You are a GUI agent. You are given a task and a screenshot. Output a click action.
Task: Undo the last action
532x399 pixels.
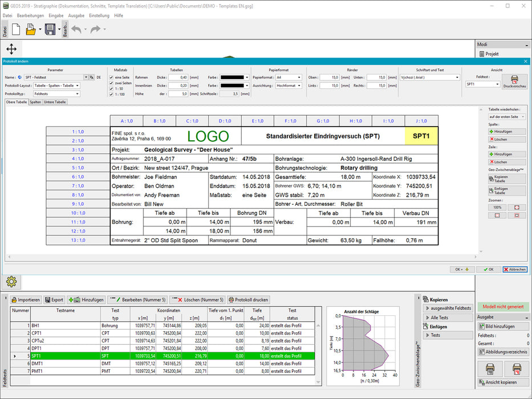click(x=75, y=29)
